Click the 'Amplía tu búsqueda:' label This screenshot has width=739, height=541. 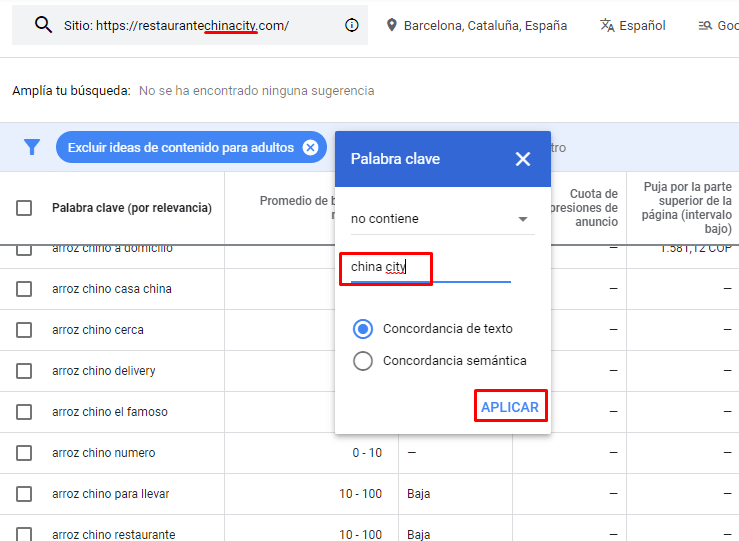(71, 90)
